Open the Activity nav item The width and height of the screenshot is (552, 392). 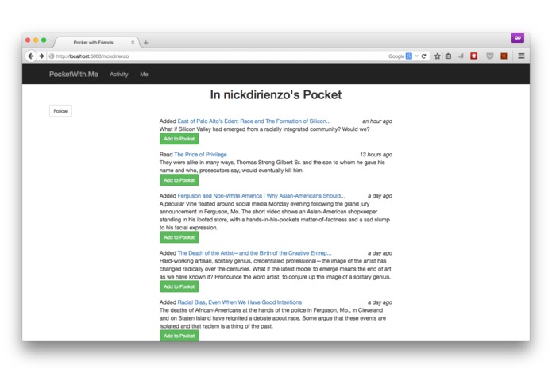coord(119,74)
